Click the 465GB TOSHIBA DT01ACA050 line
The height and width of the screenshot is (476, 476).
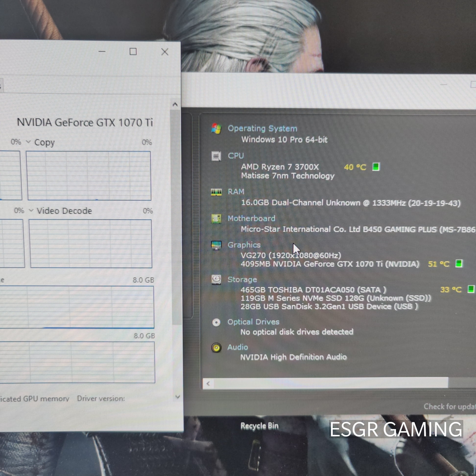313,290
